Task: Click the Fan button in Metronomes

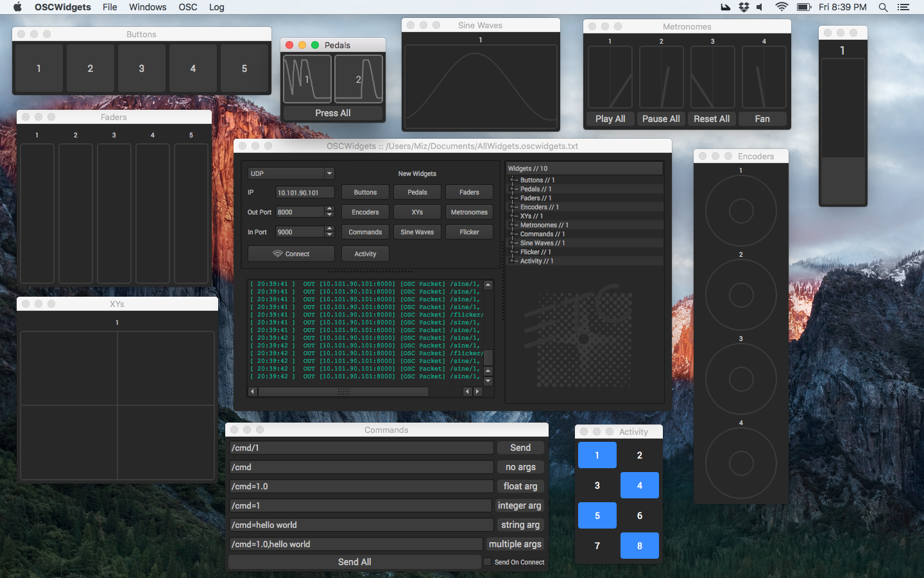Action: 762,119
